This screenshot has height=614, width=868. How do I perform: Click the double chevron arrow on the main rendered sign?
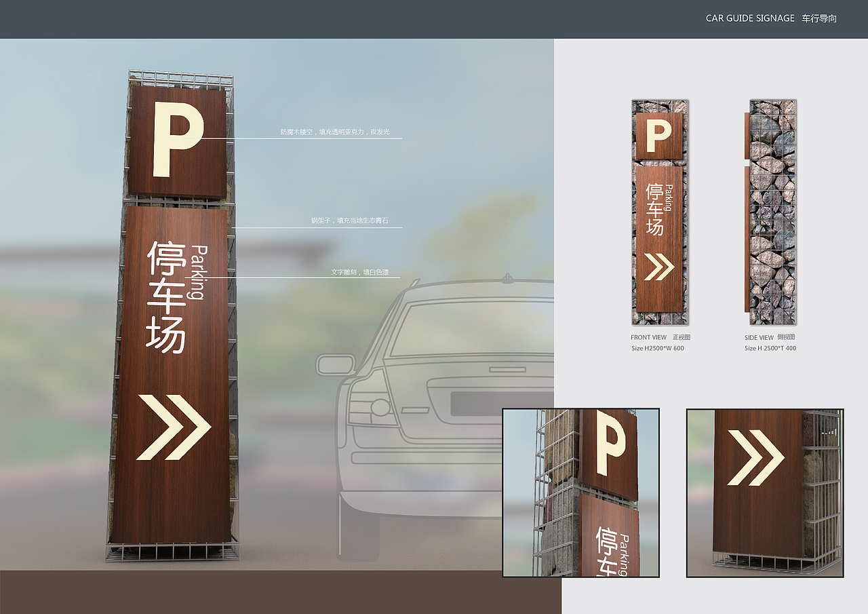[174, 427]
